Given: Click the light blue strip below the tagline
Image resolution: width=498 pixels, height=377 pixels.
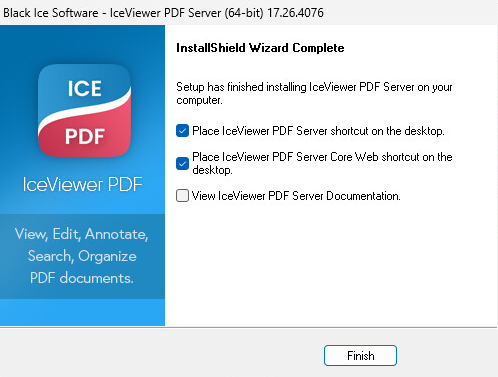Looking at the screenshot, I should pos(82,312).
